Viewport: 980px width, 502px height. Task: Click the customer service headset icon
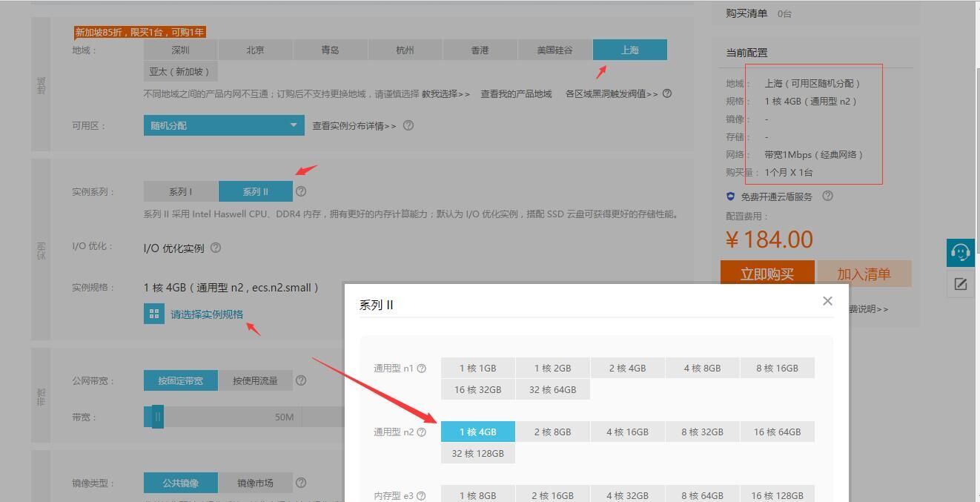(x=961, y=253)
